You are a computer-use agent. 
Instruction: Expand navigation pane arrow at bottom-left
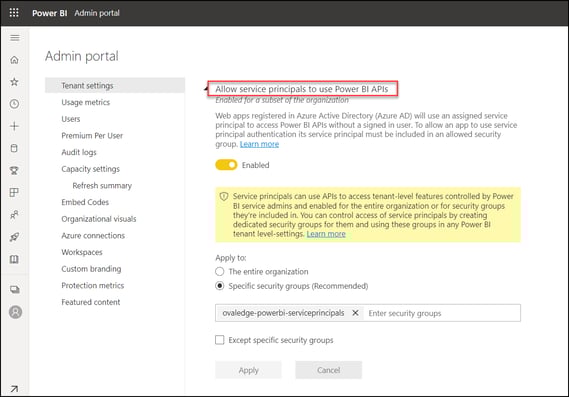14,389
